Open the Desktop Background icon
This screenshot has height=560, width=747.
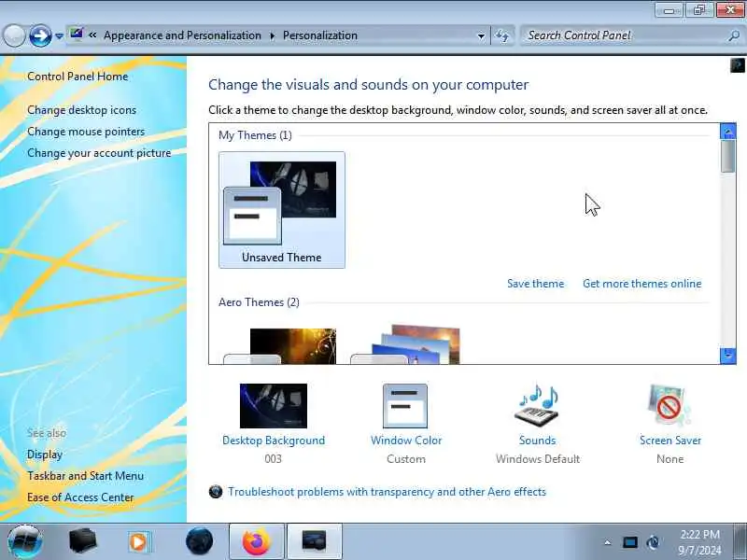click(x=274, y=406)
